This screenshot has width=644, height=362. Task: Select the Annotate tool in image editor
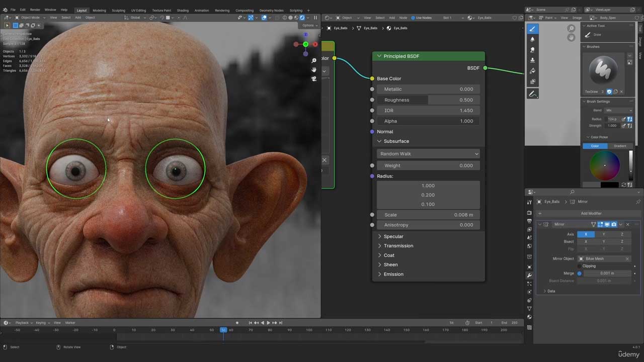coord(532,94)
